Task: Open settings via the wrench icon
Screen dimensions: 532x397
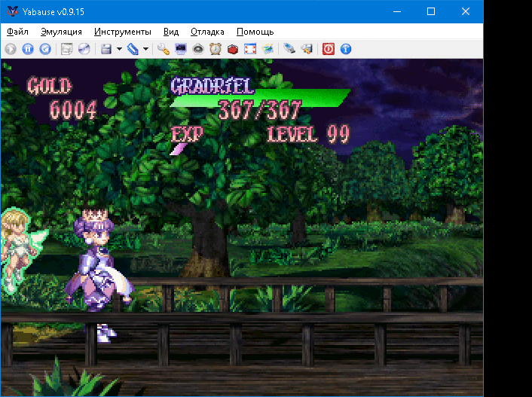Action: point(163,49)
